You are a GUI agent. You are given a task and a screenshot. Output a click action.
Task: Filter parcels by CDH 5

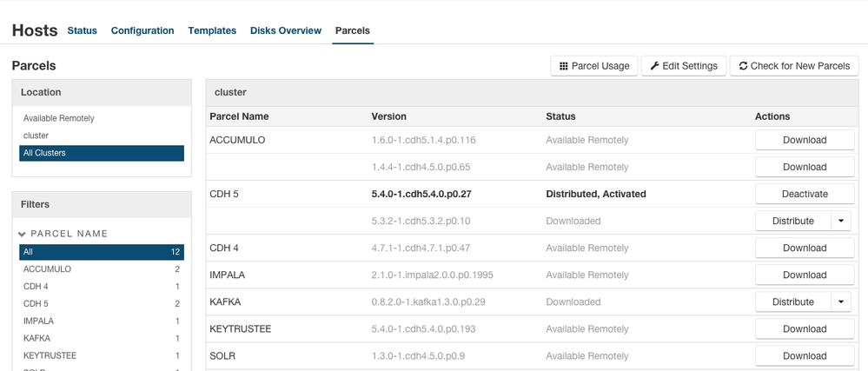pyautogui.click(x=102, y=303)
